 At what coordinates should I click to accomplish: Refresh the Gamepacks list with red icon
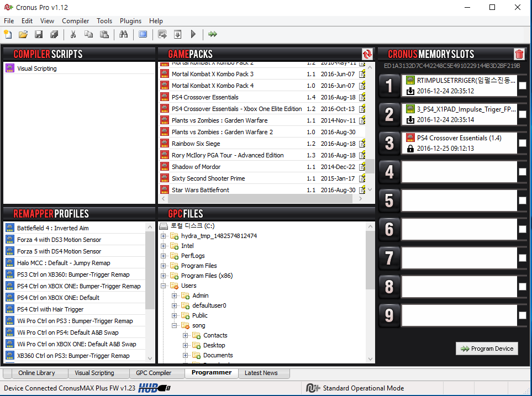coord(367,54)
